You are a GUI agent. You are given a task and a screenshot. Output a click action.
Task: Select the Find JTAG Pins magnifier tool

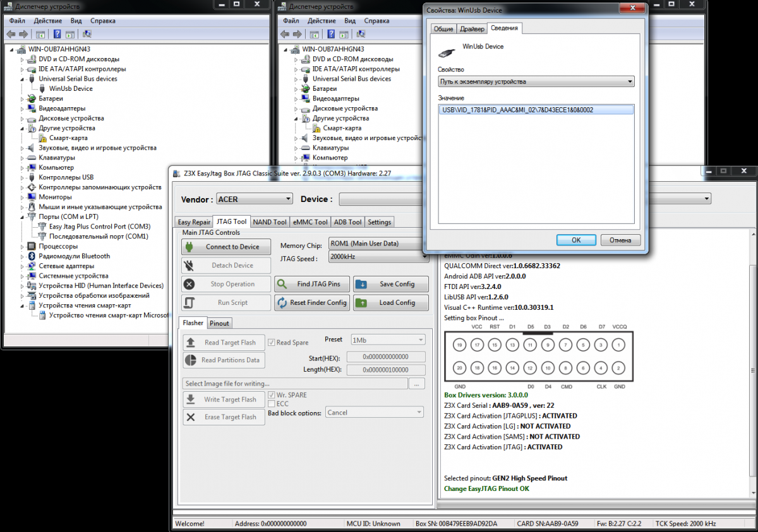pyautogui.click(x=311, y=283)
